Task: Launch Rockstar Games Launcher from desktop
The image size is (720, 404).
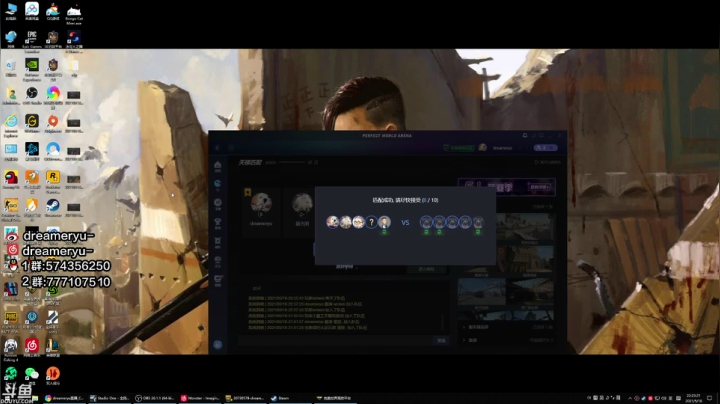Action: 53,182
